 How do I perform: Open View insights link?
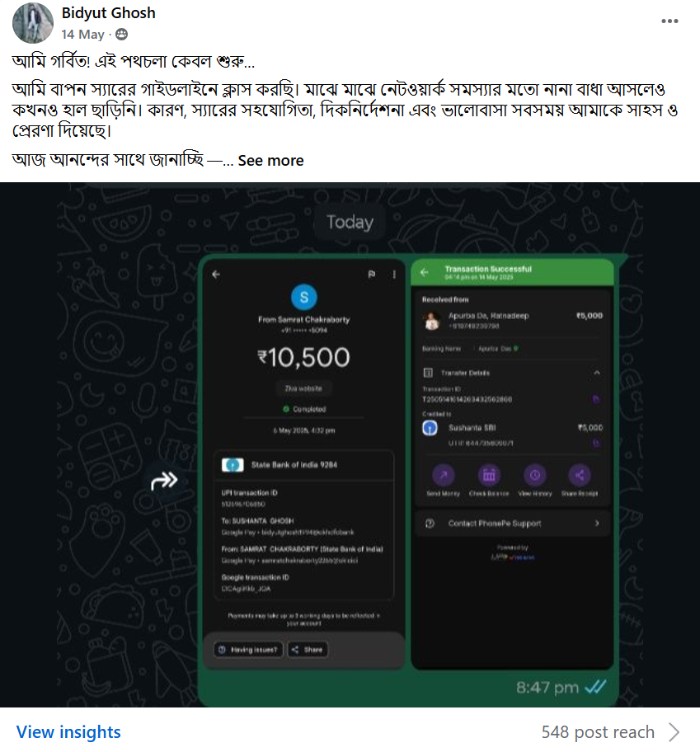68,732
